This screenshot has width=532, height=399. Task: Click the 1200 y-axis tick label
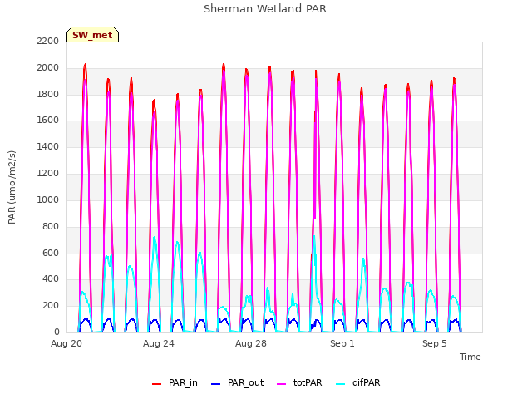(48, 174)
